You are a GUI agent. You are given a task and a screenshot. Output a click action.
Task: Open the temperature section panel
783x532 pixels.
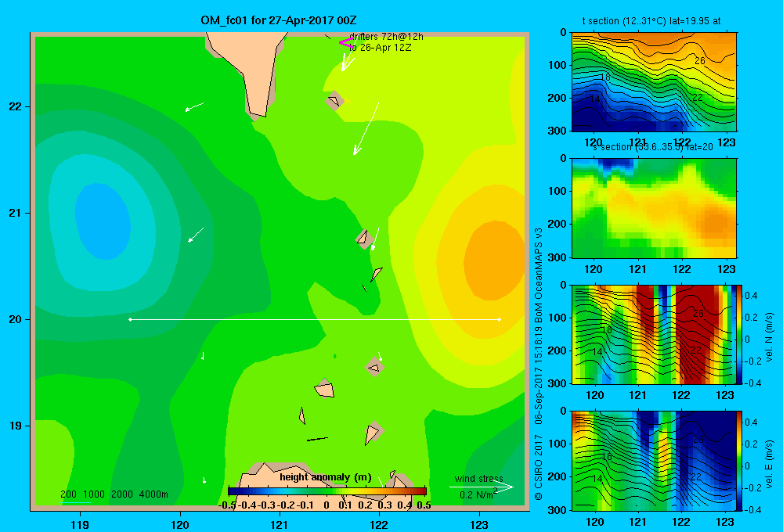pyautogui.click(x=654, y=82)
